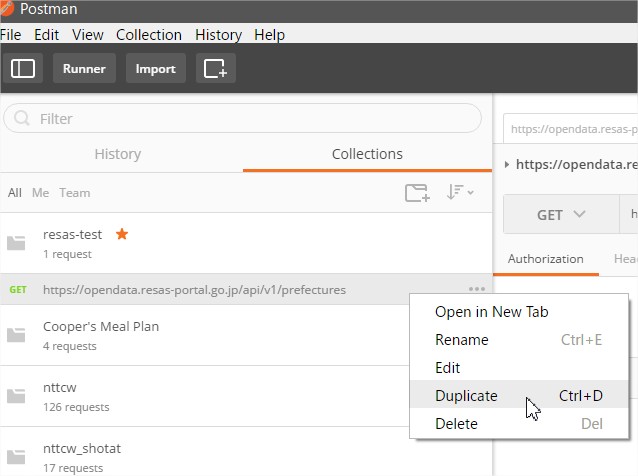
Task: Open a new window or tab via plus-window icon
Action: pyautogui.click(x=215, y=68)
